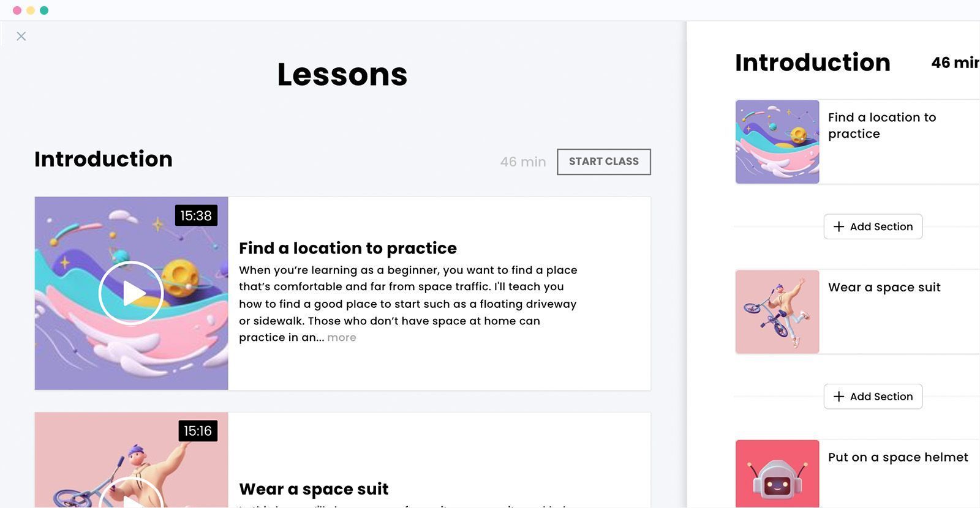Select the Introduction section heading on the left
This screenshot has height=508, width=980.
click(103, 159)
